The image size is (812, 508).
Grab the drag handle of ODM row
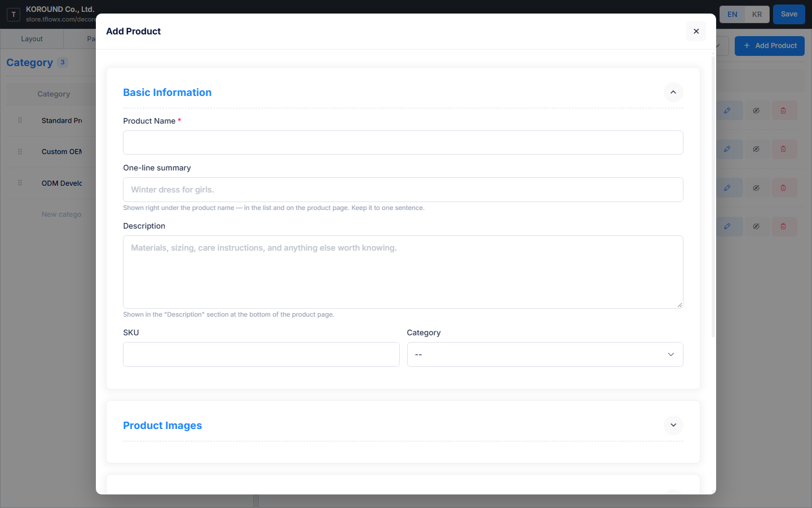(x=20, y=183)
